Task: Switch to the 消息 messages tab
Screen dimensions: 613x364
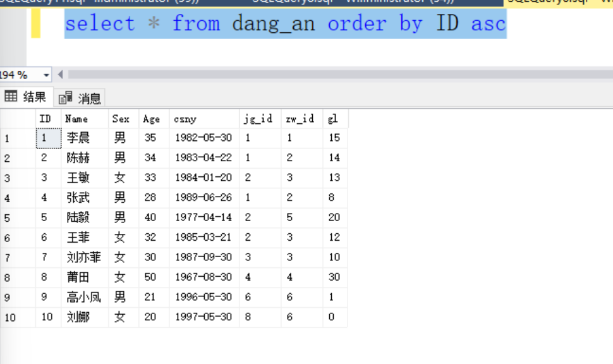Action: pos(80,98)
